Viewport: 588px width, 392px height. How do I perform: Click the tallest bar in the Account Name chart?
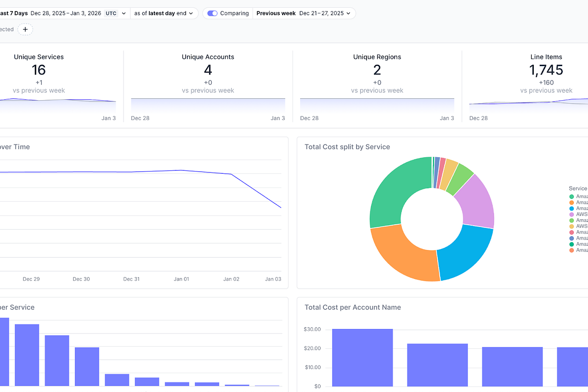coord(362,358)
